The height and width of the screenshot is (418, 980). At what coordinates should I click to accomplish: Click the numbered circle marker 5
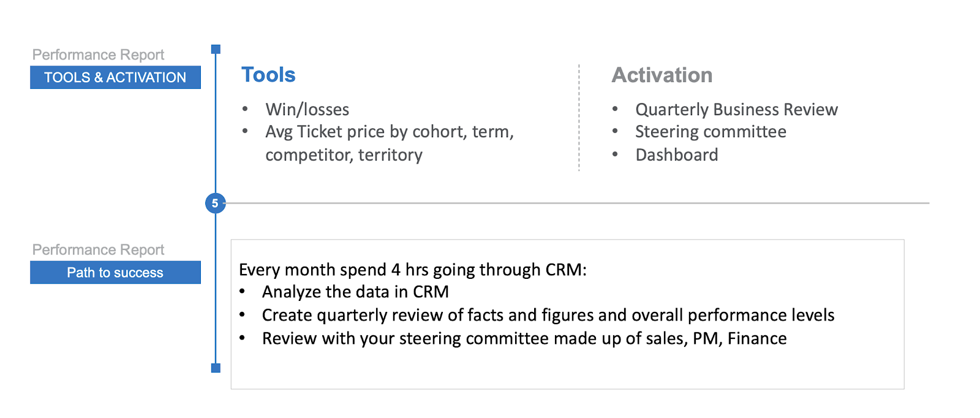point(215,203)
